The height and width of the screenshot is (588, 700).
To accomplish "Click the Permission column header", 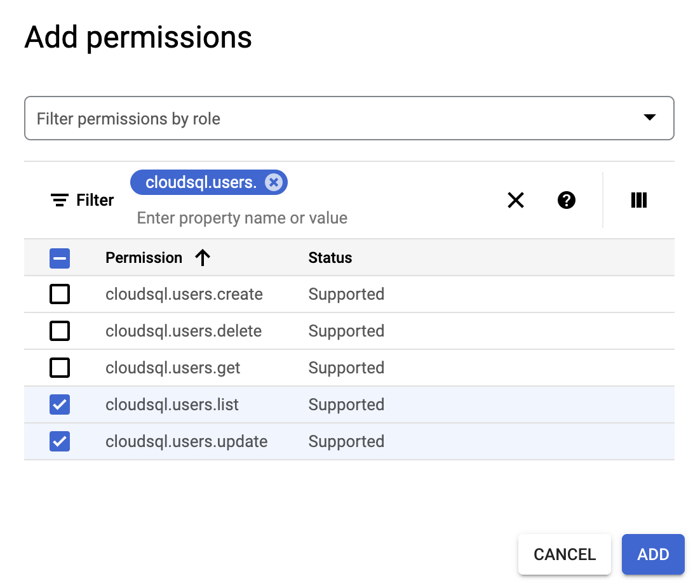I will click(144, 258).
